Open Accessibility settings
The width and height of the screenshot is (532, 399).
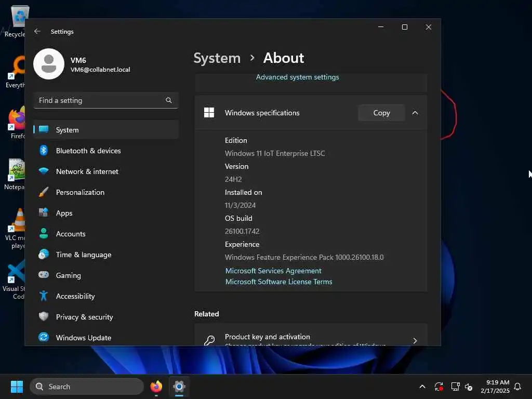pyautogui.click(x=106, y=296)
